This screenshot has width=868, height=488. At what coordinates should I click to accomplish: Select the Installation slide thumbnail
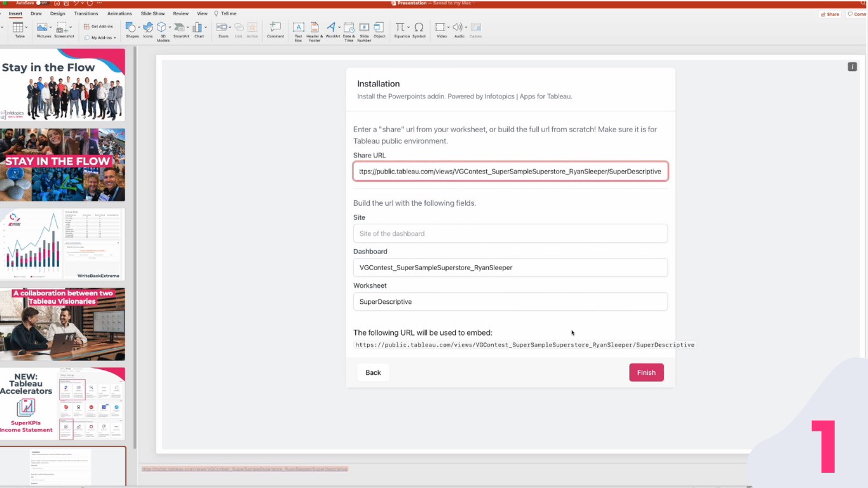click(62, 467)
